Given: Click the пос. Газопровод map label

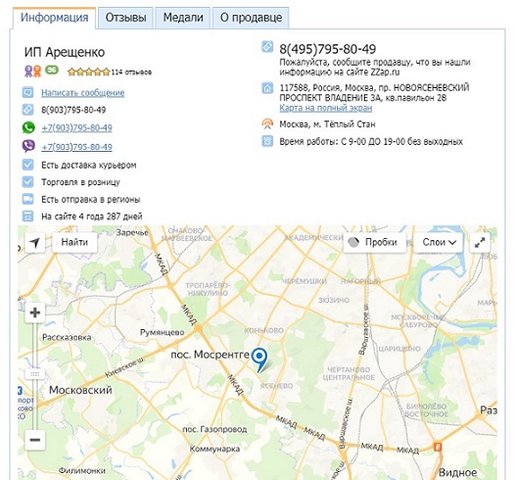Looking at the screenshot, I should 215,429.
